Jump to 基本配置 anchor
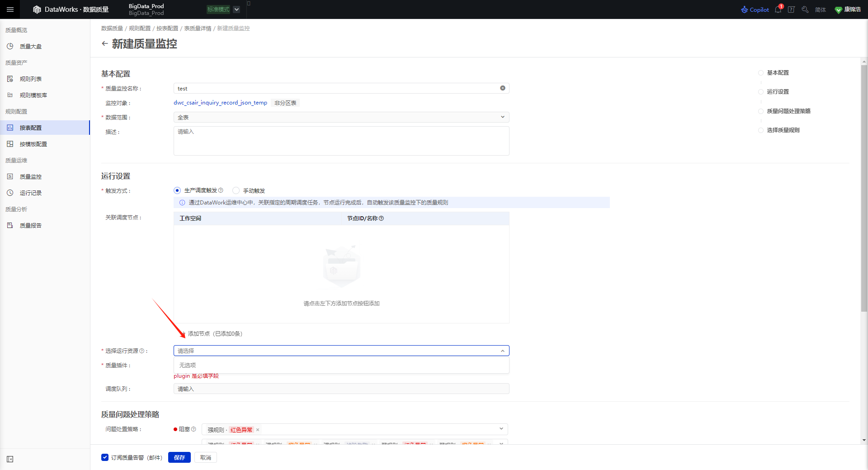 (x=778, y=73)
